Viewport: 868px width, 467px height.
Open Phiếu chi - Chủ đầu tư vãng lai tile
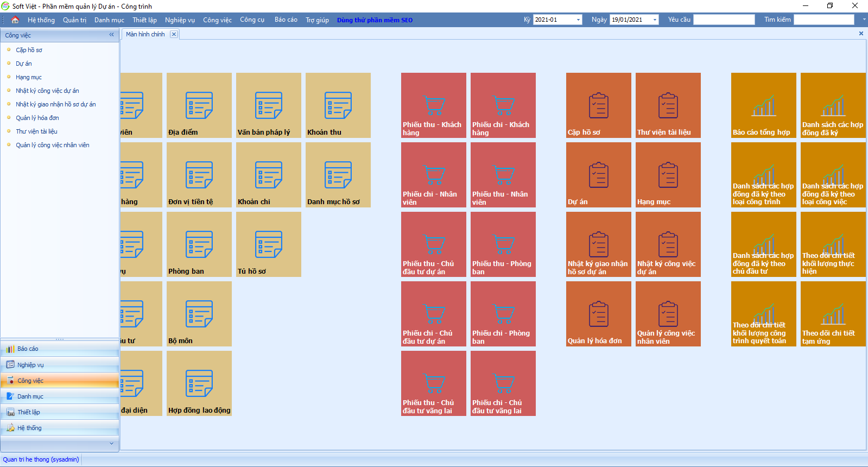[503, 383]
